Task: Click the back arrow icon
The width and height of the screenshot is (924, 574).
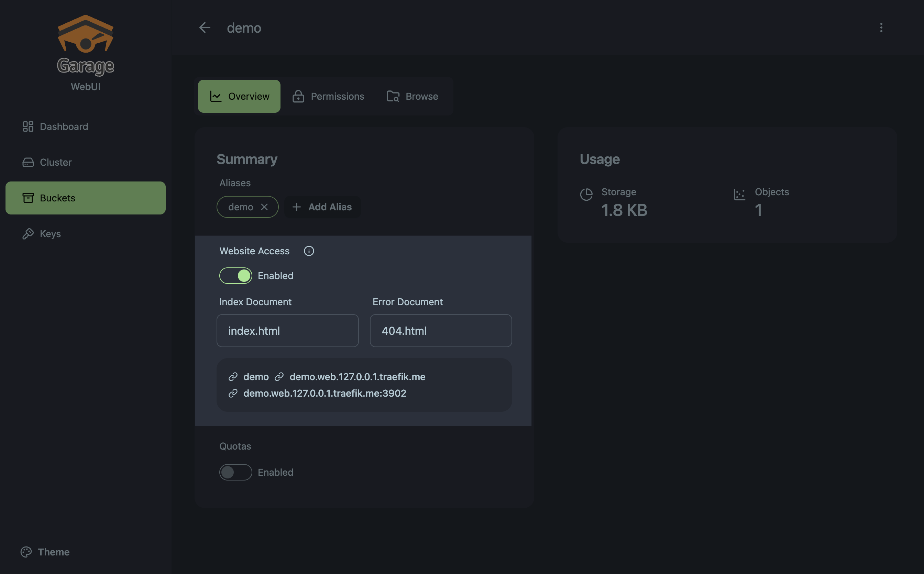Action: pos(205,28)
